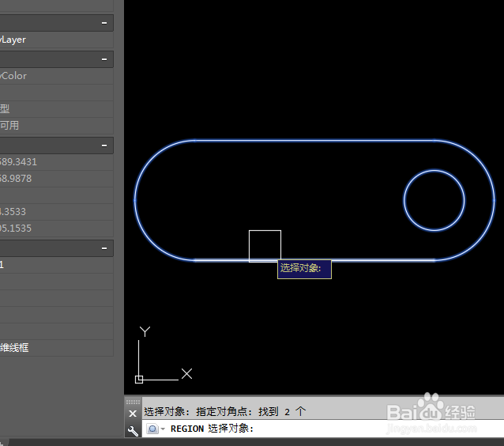Click the property row ending in 型

point(57,109)
